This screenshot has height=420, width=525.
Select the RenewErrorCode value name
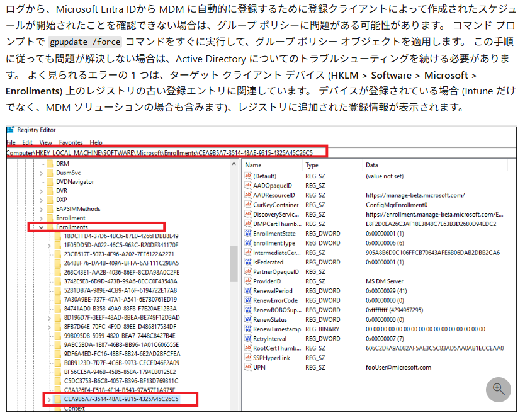[x=275, y=300]
